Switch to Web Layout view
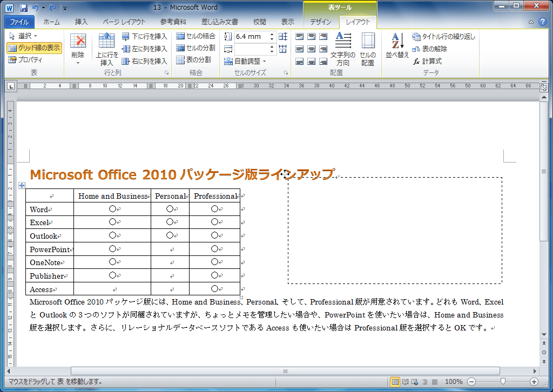 click(415, 382)
